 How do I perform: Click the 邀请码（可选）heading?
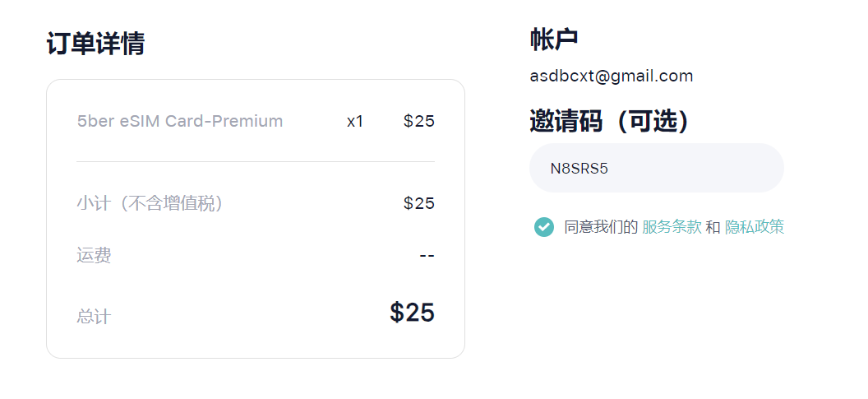pyautogui.click(x=611, y=121)
